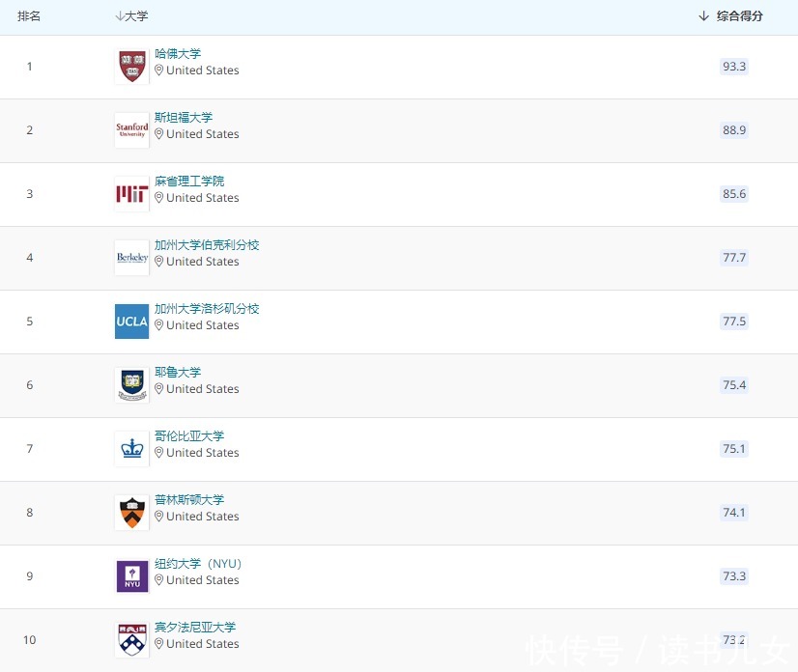
Task: Click the Yale University shield logo
Action: pyautogui.click(x=131, y=383)
